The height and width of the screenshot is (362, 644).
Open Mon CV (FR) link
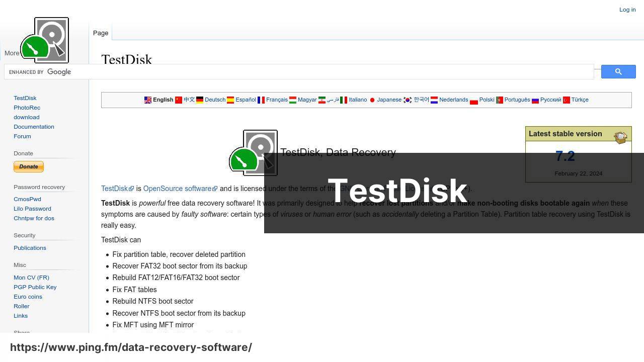pyautogui.click(x=31, y=278)
